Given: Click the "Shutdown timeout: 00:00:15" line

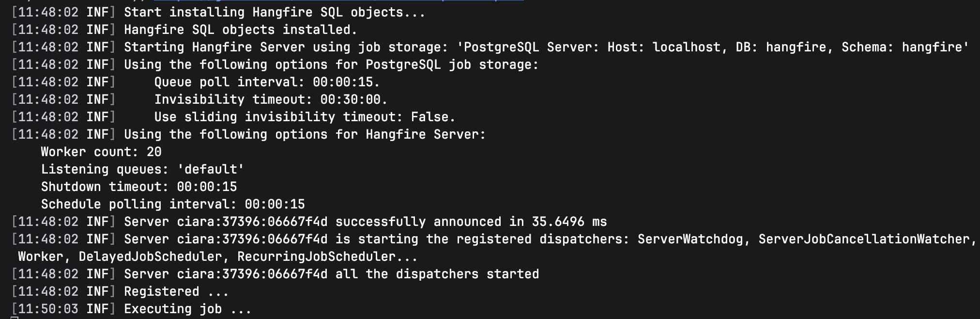Looking at the screenshot, I should (x=138, y=187).
